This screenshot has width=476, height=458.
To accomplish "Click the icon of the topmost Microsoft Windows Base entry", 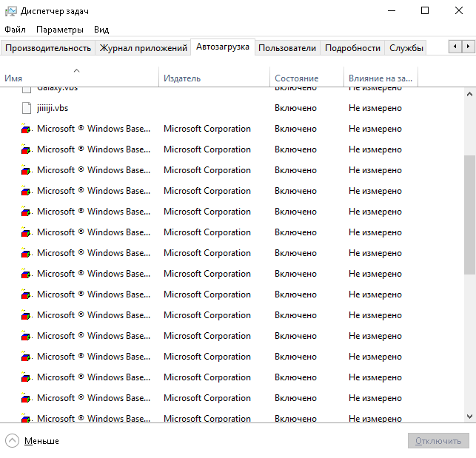I will coord(27,129).
